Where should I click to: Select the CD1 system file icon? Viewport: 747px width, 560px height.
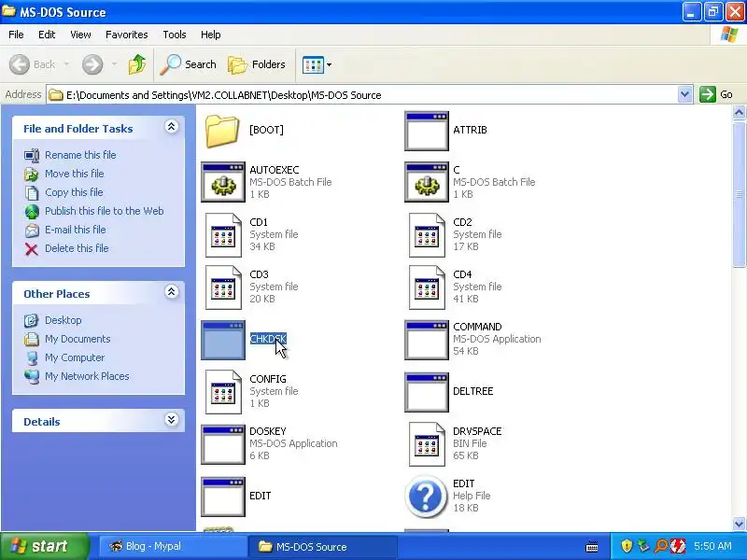(x=223, y=235)
